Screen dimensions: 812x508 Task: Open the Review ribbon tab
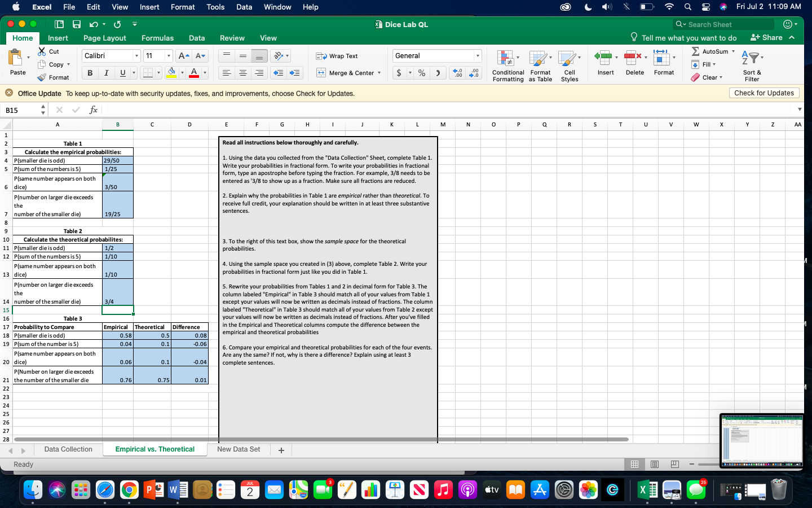232,38
